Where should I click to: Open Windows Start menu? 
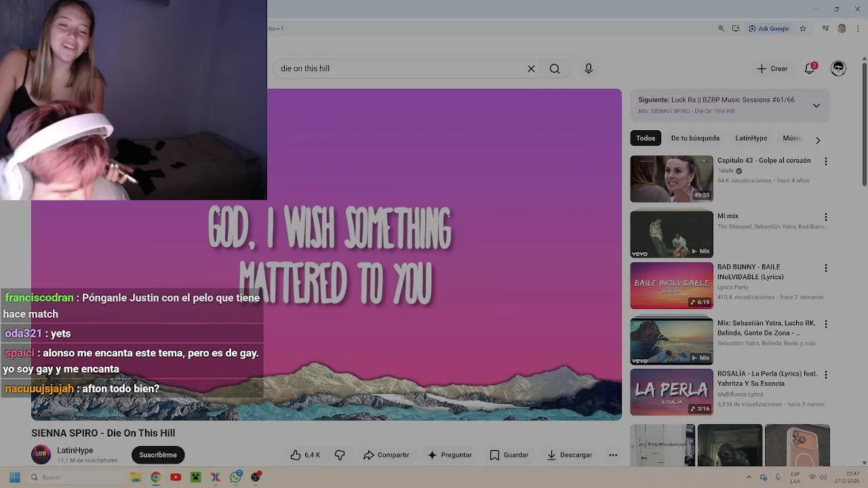[14, 477]
